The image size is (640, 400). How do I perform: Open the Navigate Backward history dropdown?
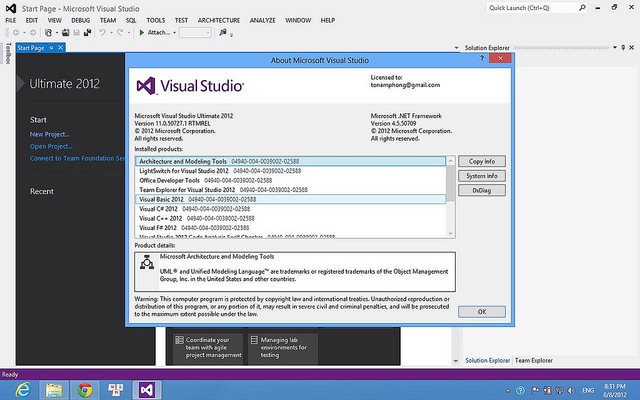[24, 33]
